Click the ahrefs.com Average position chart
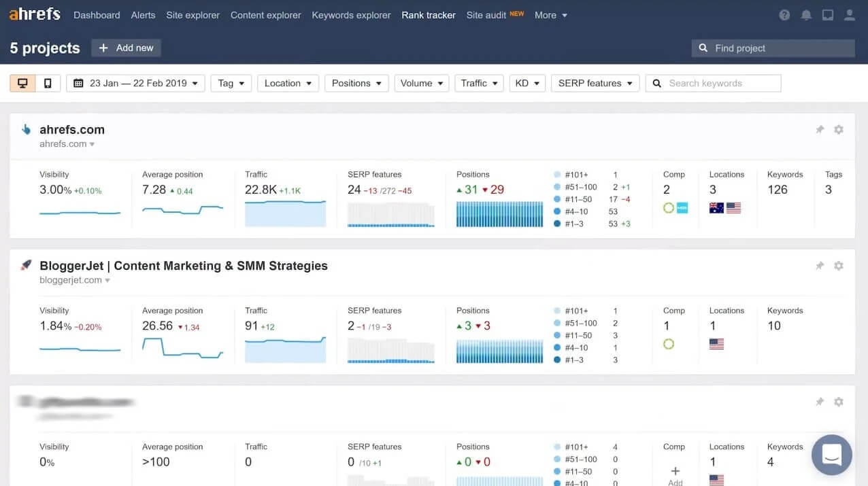868x486 pixels. (x=183, y=209)
